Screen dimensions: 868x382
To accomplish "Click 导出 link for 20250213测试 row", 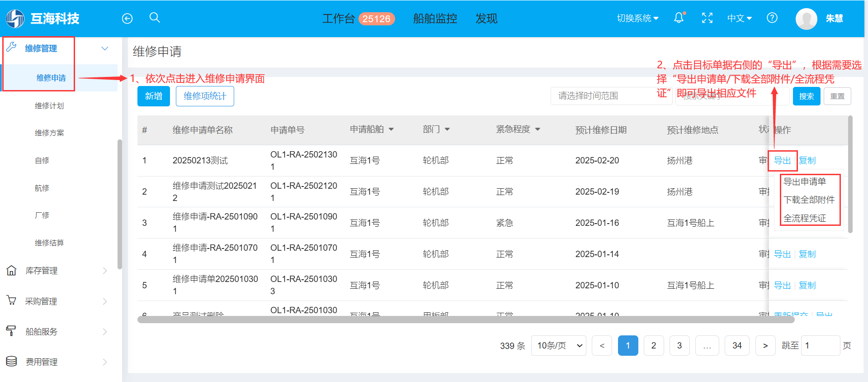I will click(782, 160).
